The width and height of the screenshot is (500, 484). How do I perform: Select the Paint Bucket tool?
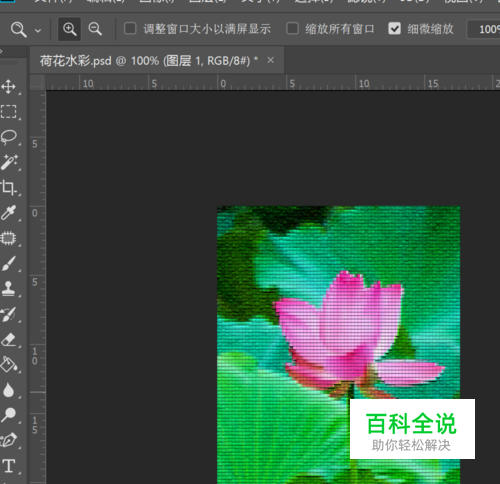pos(9,365)
